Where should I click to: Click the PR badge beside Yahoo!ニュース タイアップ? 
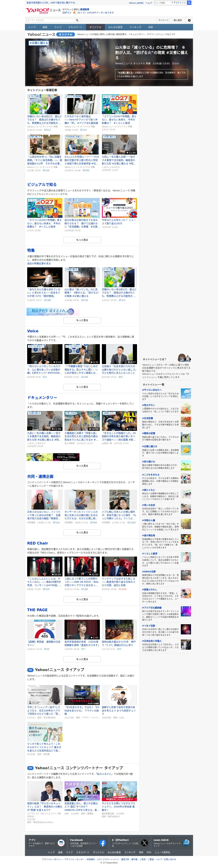point(30,670)
